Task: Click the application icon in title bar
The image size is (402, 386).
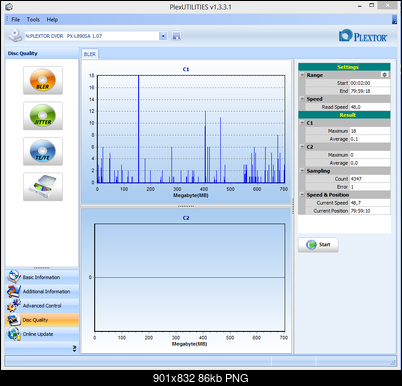Action: click(x=9, y=6)
